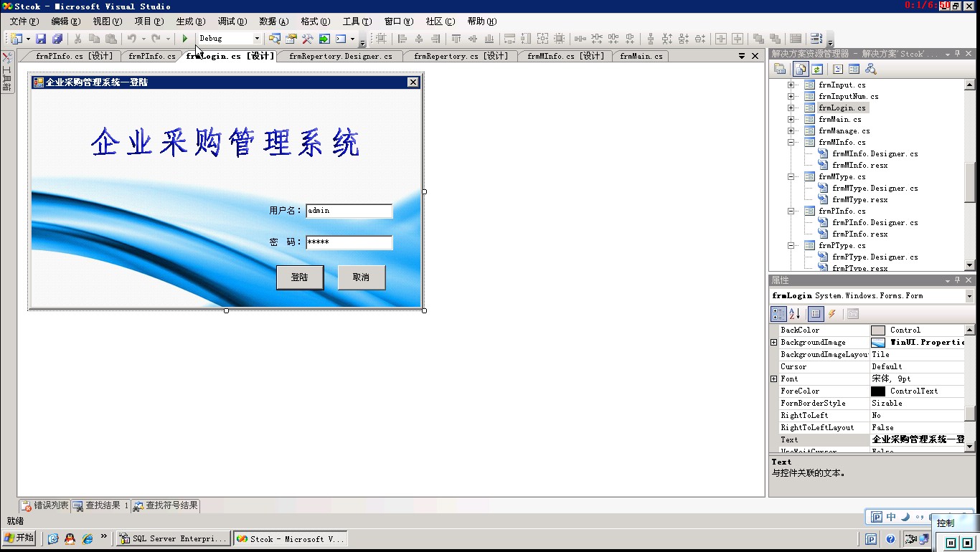The width and height of the screenshot is (980, 552).
Task: Expand the Font property
Action: [774, 379]
